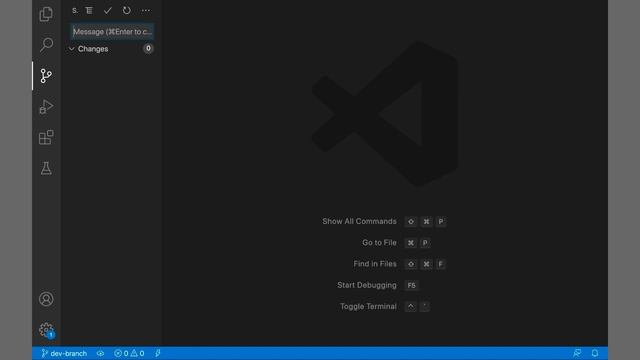This screenshot has height=360, width=640.
Task: Collapse the Changes section
Action: (72, 49)
